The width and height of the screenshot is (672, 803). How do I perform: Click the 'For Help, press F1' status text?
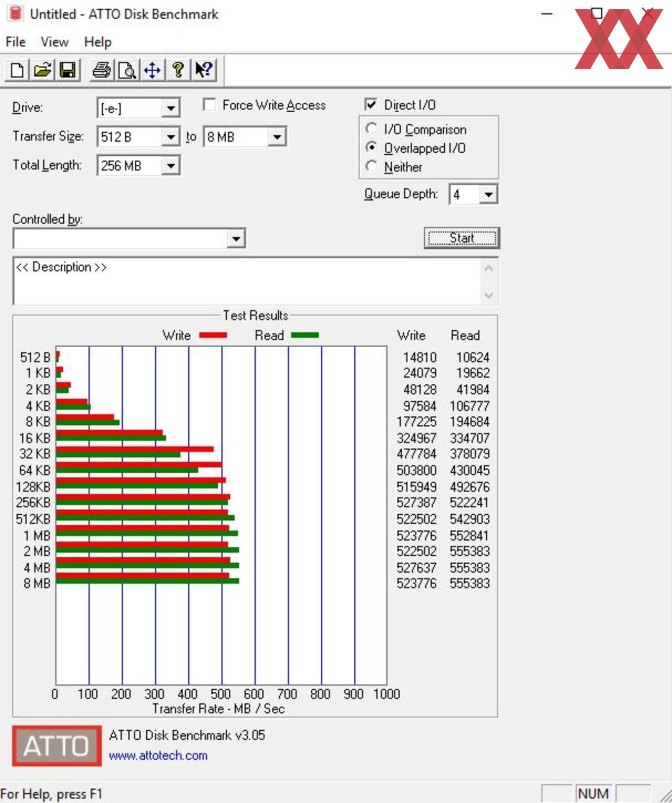coord(51,794)
